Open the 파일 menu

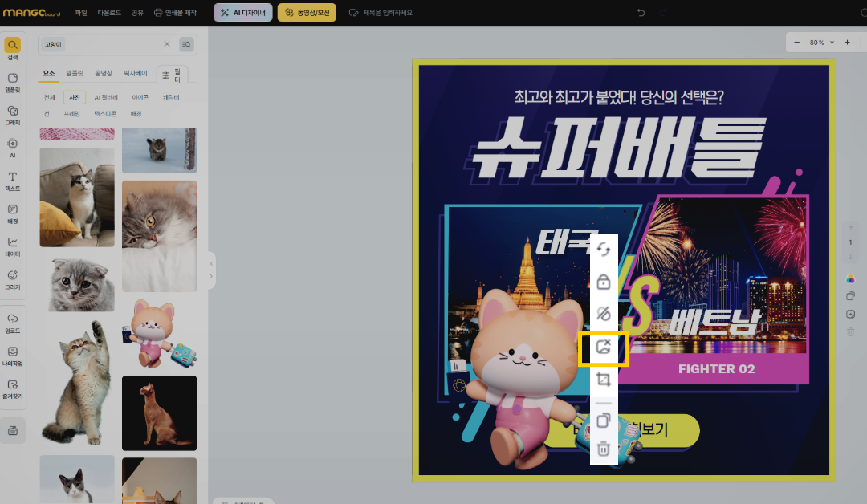[x=81, y=13]
